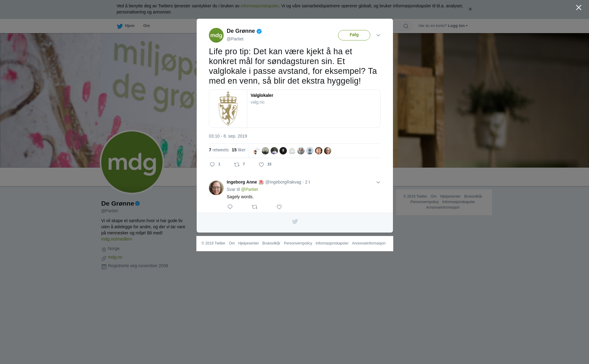
Task: Dismiss the cookie notice banner
Action: [x=470, y=9]
